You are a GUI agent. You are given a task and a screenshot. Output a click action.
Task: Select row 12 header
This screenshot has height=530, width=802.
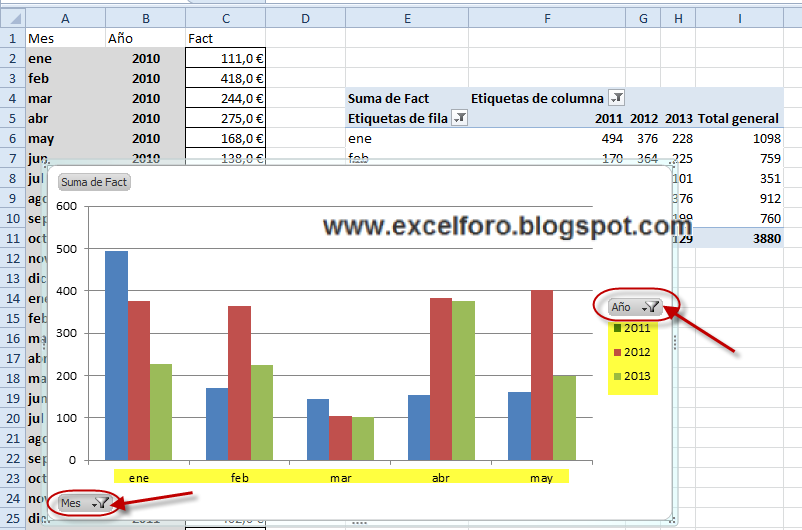[x=13, y=258]
